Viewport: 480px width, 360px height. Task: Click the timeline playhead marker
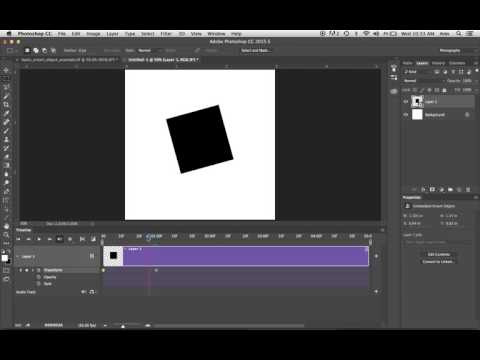[x=149, y=237]
